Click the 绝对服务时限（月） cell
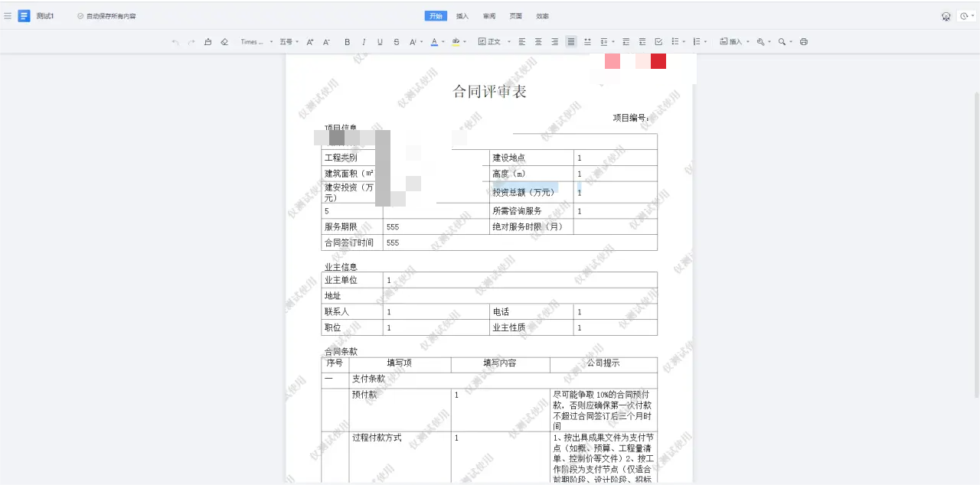 tap(531, 227)
